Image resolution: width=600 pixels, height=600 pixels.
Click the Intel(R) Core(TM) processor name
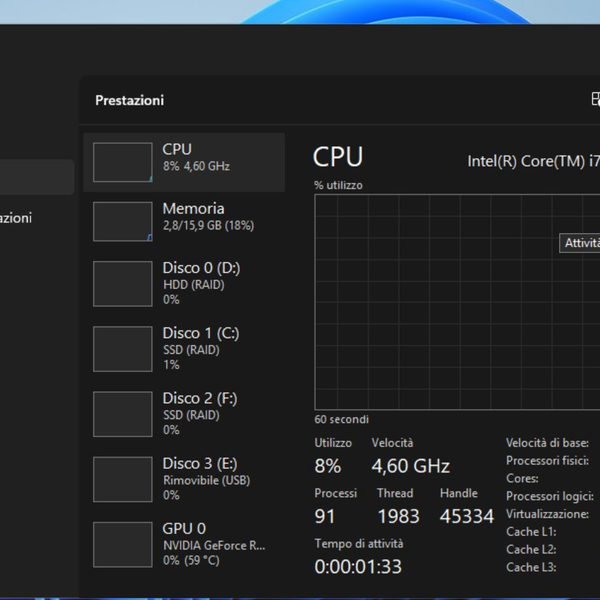click(x=534, y=161)
